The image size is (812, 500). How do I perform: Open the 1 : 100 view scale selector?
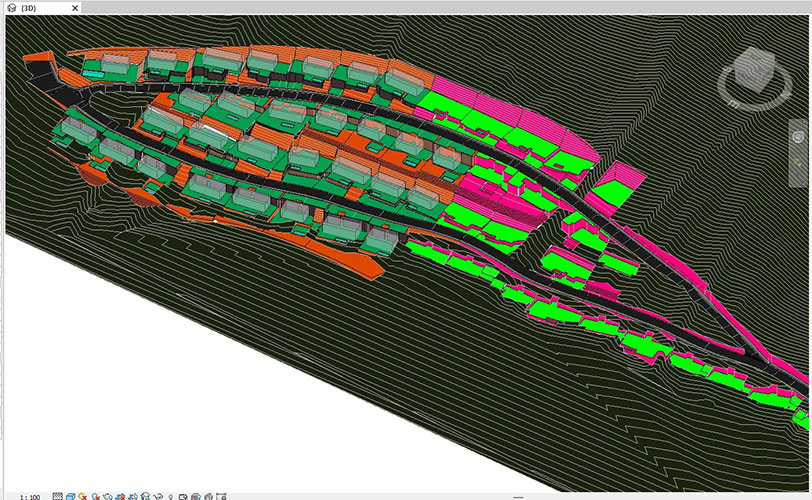[x=30, y=497]
